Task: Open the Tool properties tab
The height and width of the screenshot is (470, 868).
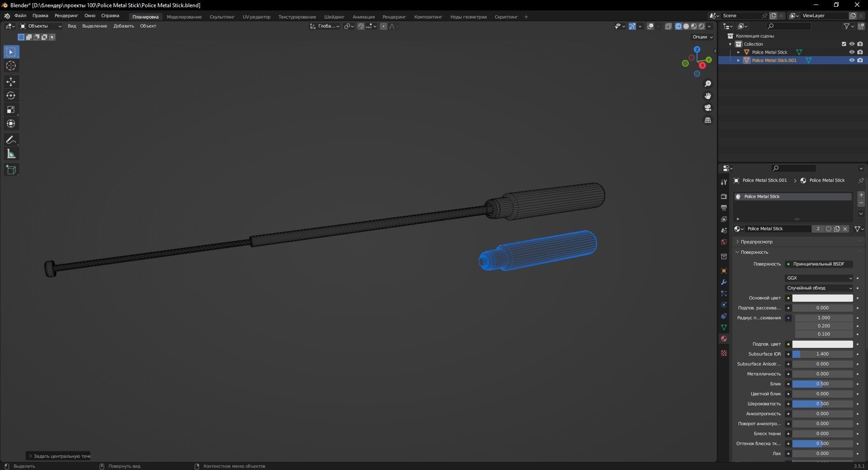Action: [x=724, y=182]
